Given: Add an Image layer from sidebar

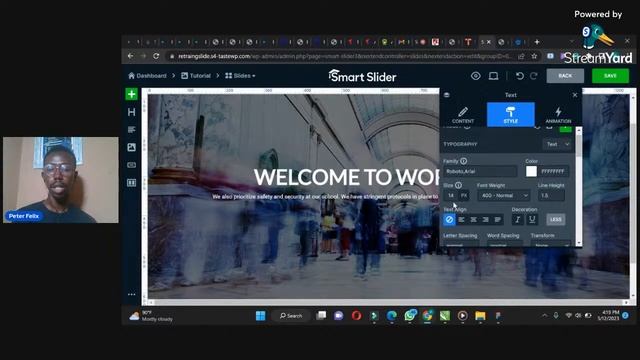Looking at the screenshot, I should tap(131, 147).
